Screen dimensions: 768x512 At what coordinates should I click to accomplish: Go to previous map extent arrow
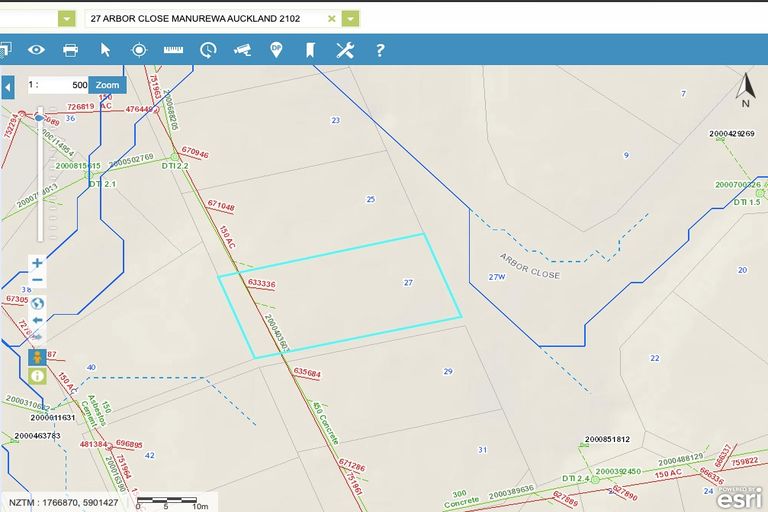(x=37, y=320)
